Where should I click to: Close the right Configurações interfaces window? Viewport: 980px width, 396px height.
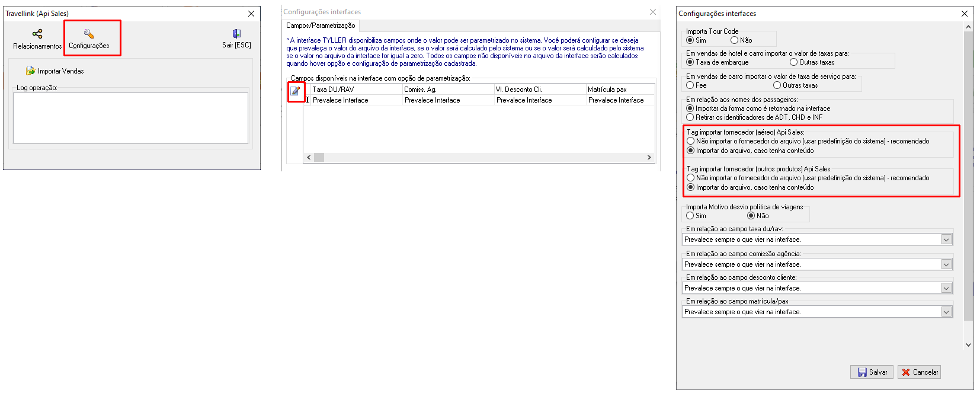coord(965,14)
